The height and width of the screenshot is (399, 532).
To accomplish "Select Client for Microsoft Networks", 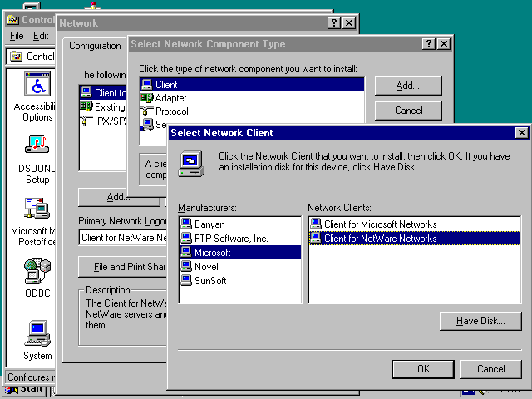I will tap(380, 224).
